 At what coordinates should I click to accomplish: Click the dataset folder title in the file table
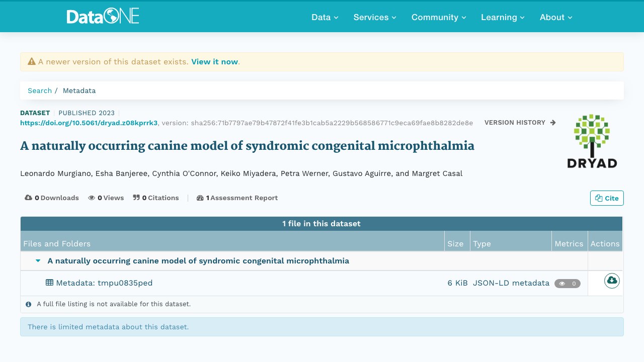[x=198, y=261]
